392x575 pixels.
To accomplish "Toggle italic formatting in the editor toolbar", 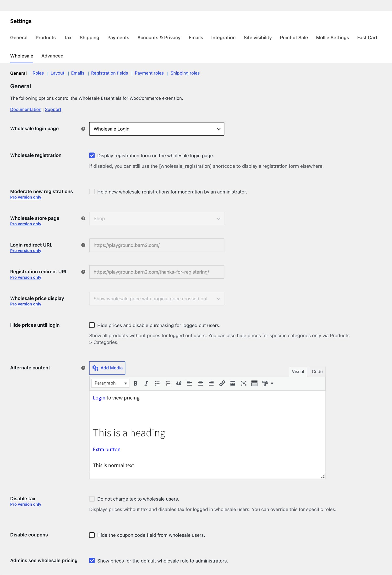I will coord(146,383).
